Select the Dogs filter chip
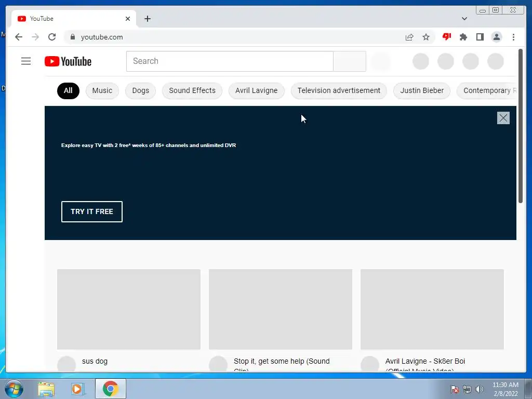Viewport: 532px width, 399px height. 140,90
